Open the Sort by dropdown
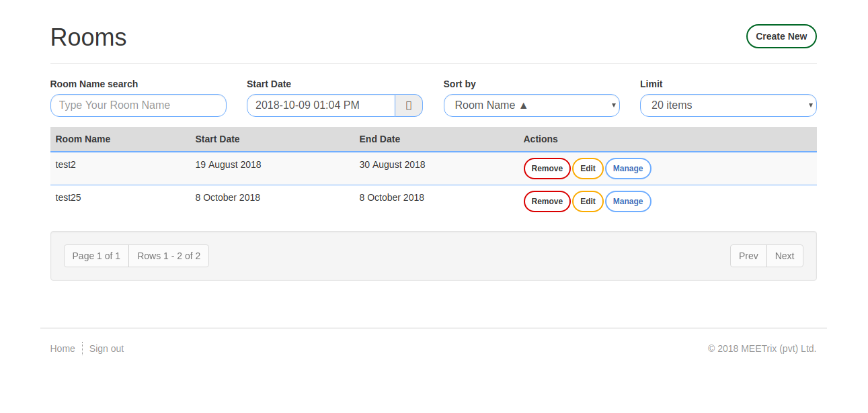The width and height of the screenshot is (868, 413). click(x=531, y=105)
